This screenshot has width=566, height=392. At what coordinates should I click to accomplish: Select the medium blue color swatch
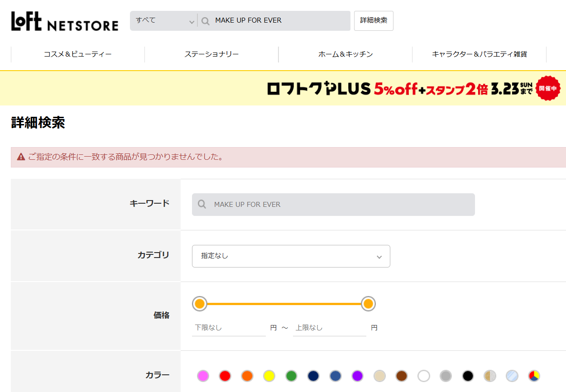click(336, 376)
